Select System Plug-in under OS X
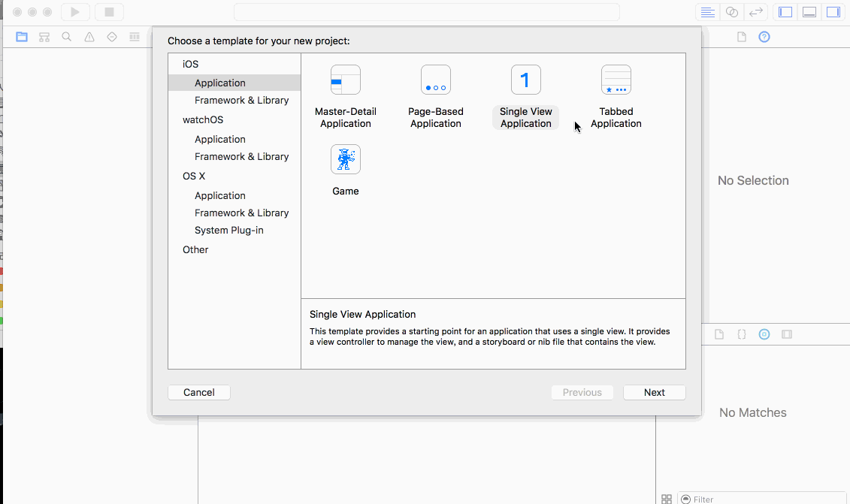The height and width of the screenshot is (504, 850). pos(228,231)
